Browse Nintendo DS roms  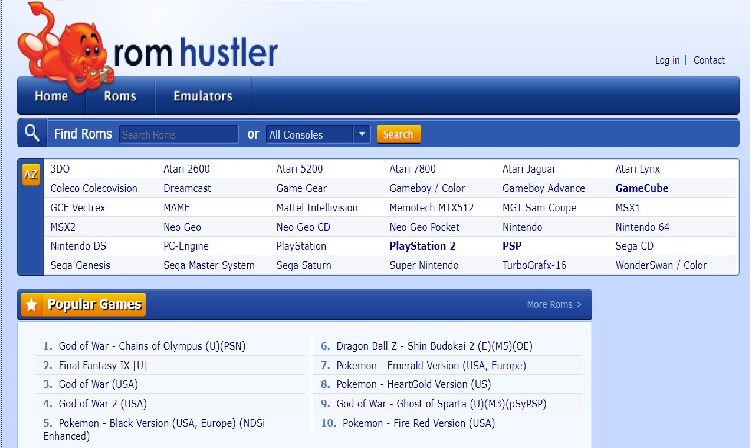tap(78, 246)
